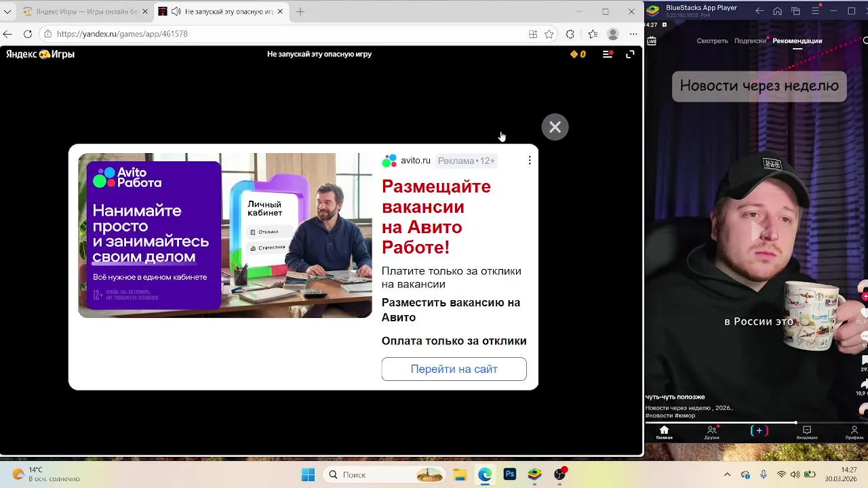Open a new browser tab
Screen dimensions: 868x488
tap(300, 12)
